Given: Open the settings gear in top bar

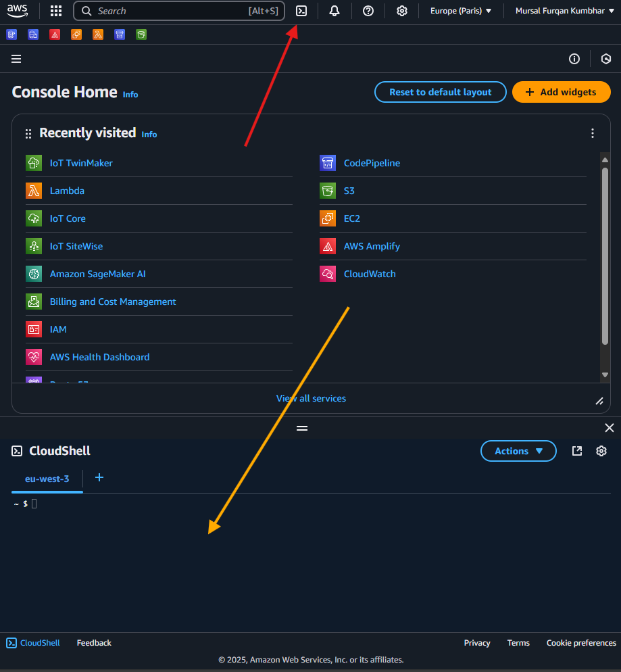Looking at the screenshot, I should point(401,11).
